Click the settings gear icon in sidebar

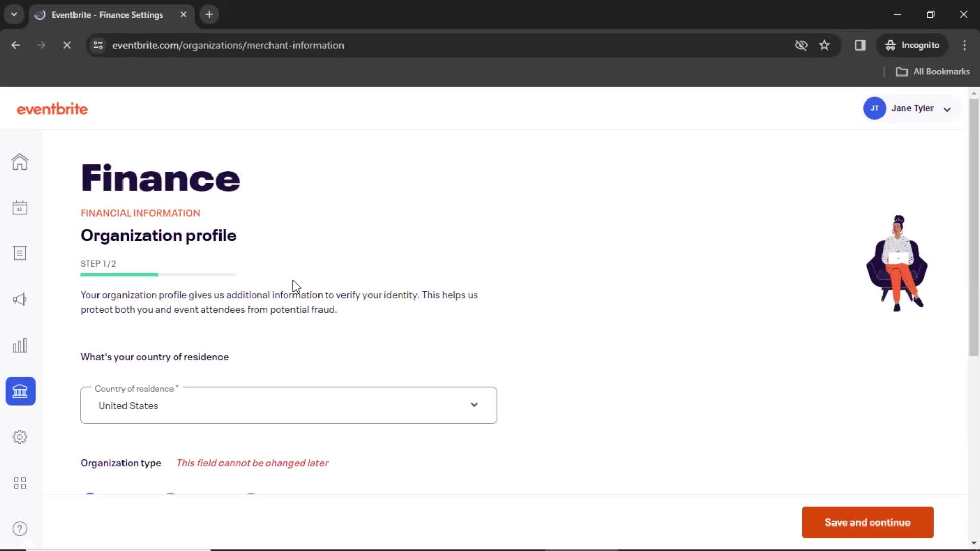tap(19, 437)
